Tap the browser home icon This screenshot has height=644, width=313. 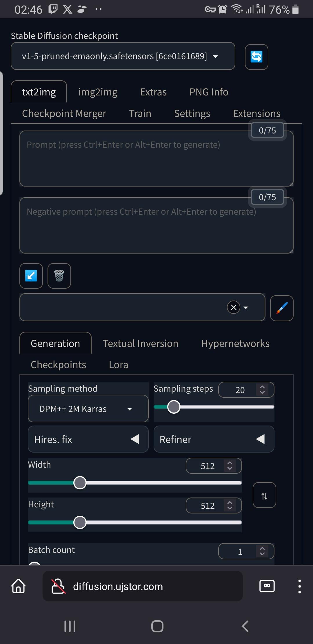pyautogui.click(x=19, y=586)
